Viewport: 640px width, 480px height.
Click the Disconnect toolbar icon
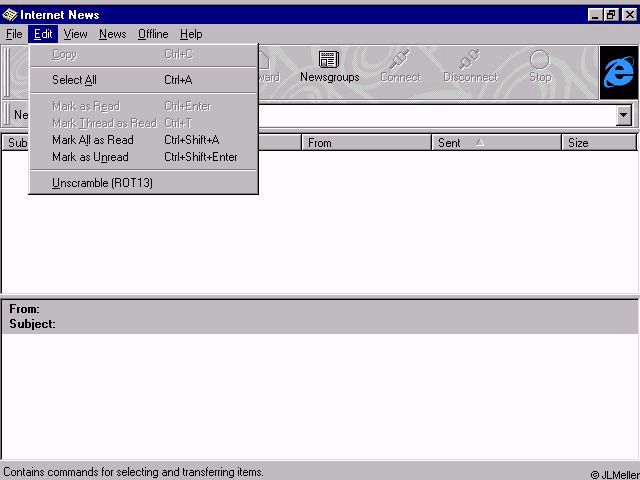(470, 68)
